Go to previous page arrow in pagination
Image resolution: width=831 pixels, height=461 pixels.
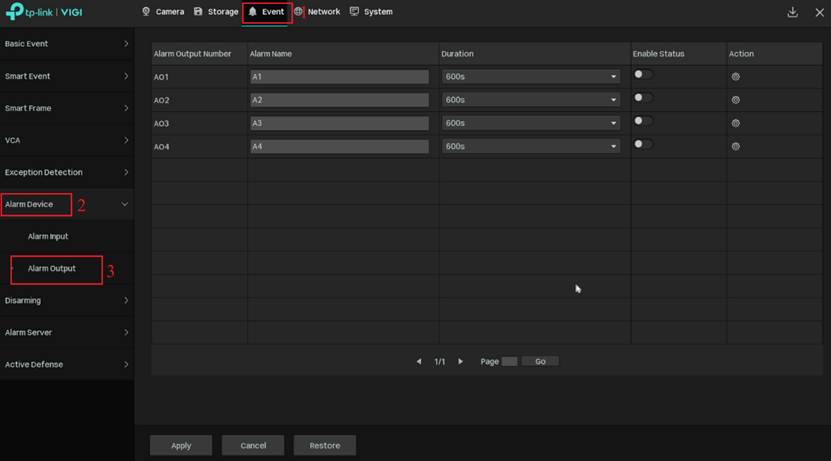(419, 361)
